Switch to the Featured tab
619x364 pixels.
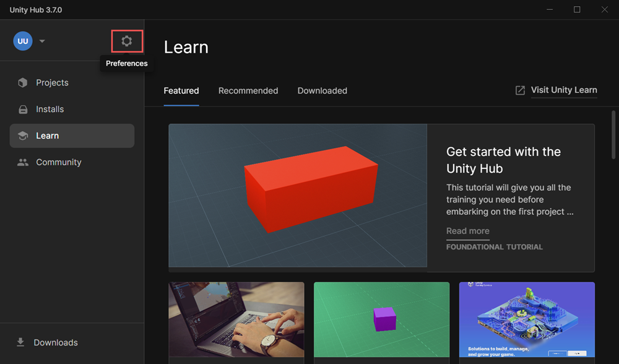(x=181, y=91)
